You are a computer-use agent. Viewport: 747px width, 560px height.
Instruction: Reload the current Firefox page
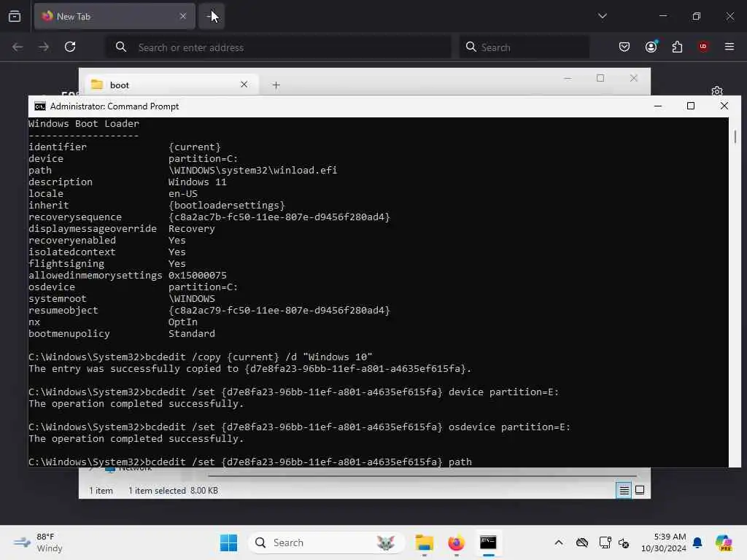coord(70,47)
